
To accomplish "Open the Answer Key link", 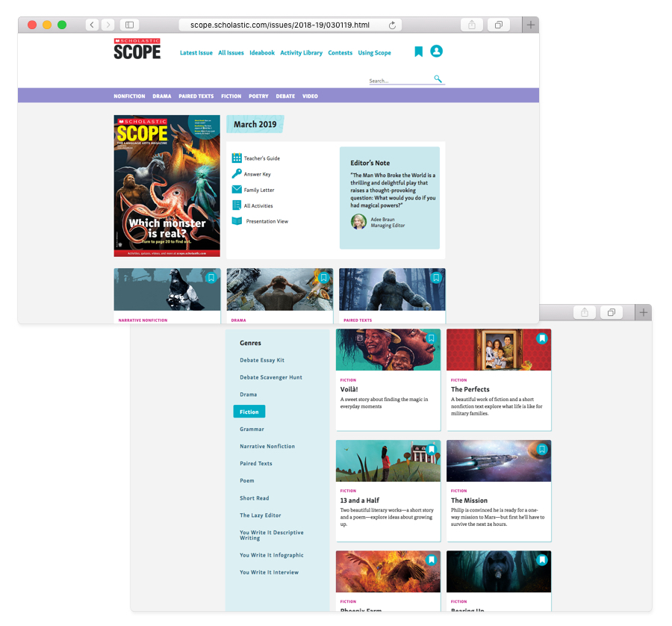I will [x=257, y=174].
